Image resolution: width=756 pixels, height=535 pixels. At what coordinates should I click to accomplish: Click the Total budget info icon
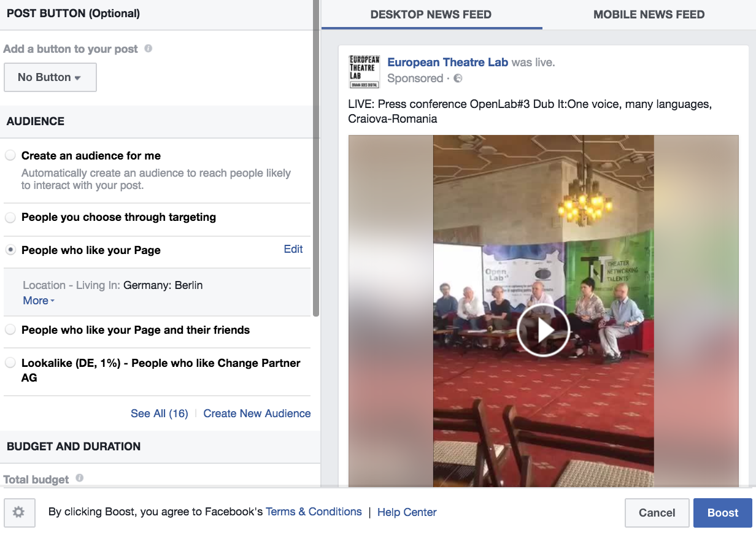pos(79,479)
